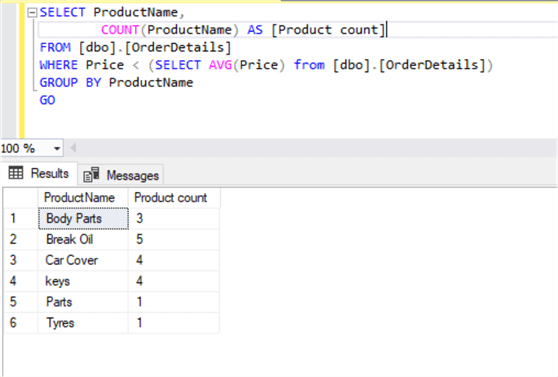Collapse the SELECT query code block
The height and width of the screenshot is (377, 558).
tap(32, 13)
